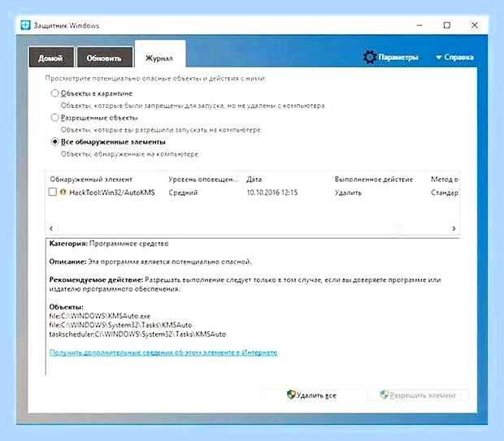The image size is (504, 441).
Task: Select Объекты в карантине radio button
Action: click(x=55, y=93)
